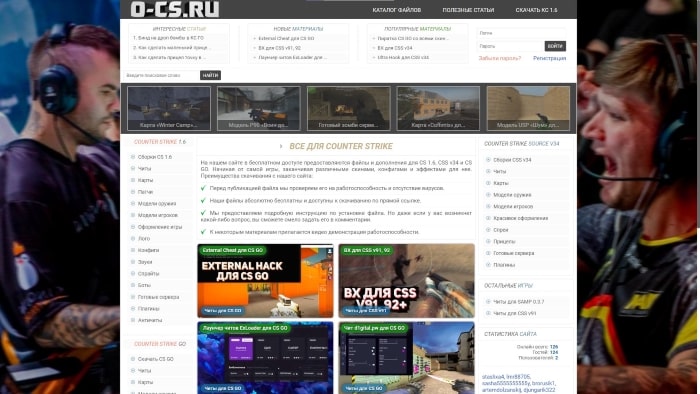Open Читы для CSS v91 under Остальные игры
Image resolution: width=700 pixels, height=394 pixels.
coord(514,314)
